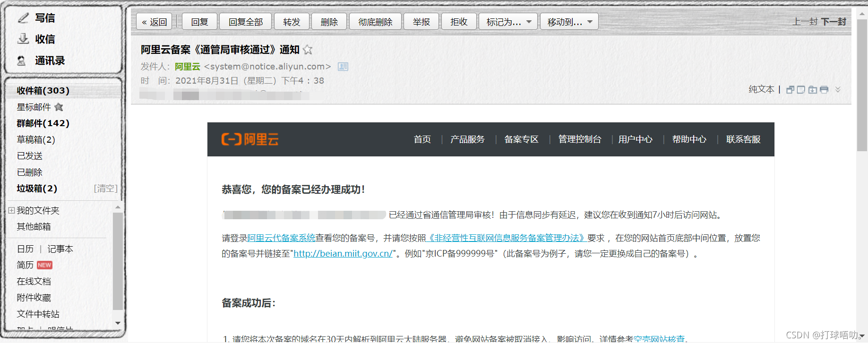Screen dimensions: 868x344
Task: Click the main vertical scrollbar thumb
Action: tap(862, 85)
